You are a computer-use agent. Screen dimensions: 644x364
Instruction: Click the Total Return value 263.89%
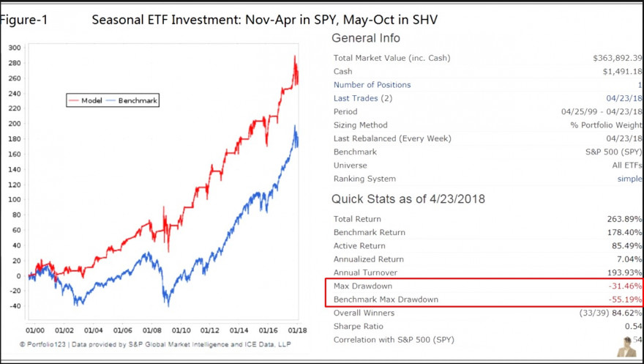pos(624,219)
